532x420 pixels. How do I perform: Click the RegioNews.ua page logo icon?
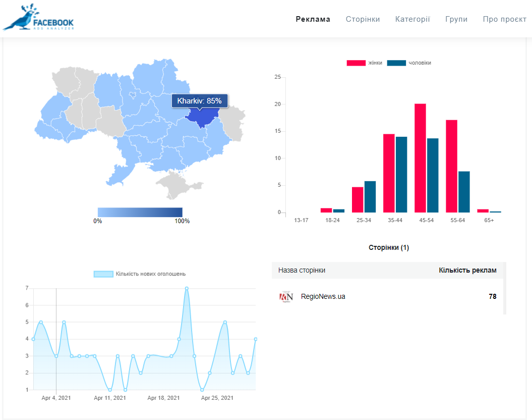286,297
